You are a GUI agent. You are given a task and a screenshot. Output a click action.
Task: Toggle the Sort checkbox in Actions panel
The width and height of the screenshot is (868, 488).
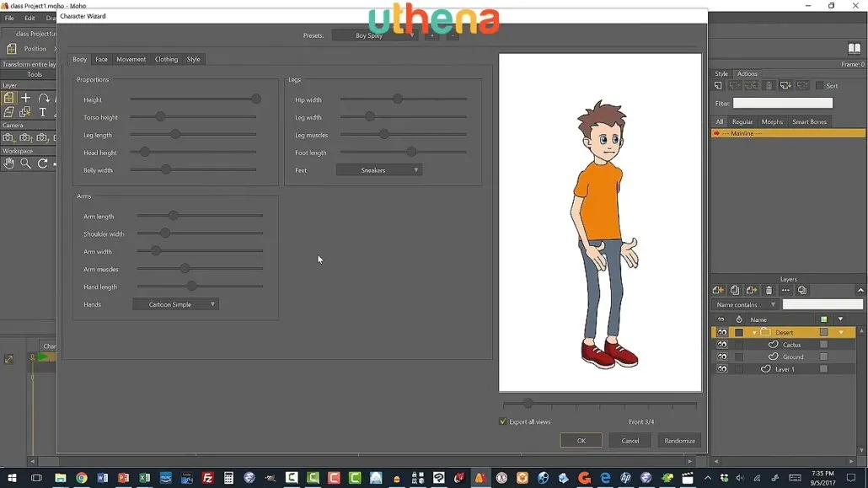click(x=820, y=86)
